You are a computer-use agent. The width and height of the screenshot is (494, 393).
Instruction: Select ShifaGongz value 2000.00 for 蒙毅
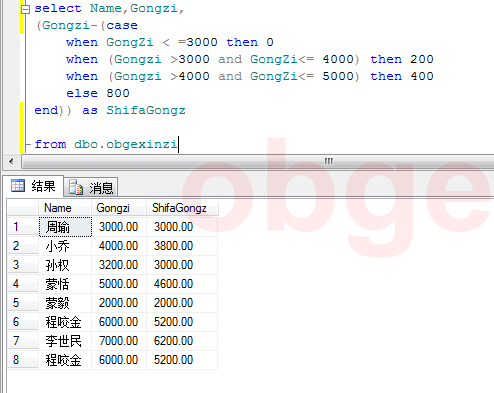[182, 303]
